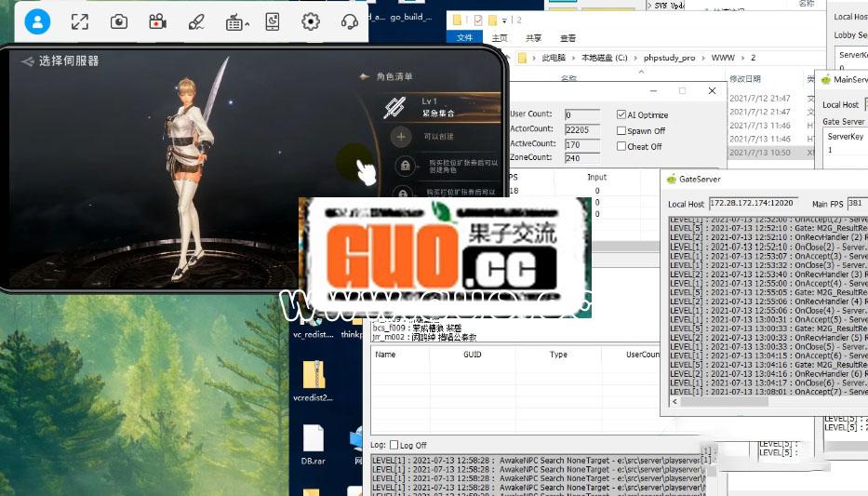Image resolution: width=868 pixels, height=496 pixels.
Task: Start recording with the video camera icon
Action: (x=158, y=22)
